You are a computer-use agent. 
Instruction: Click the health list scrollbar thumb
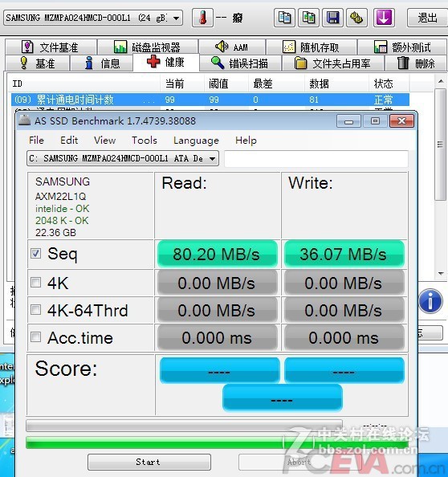click(441, 145)
